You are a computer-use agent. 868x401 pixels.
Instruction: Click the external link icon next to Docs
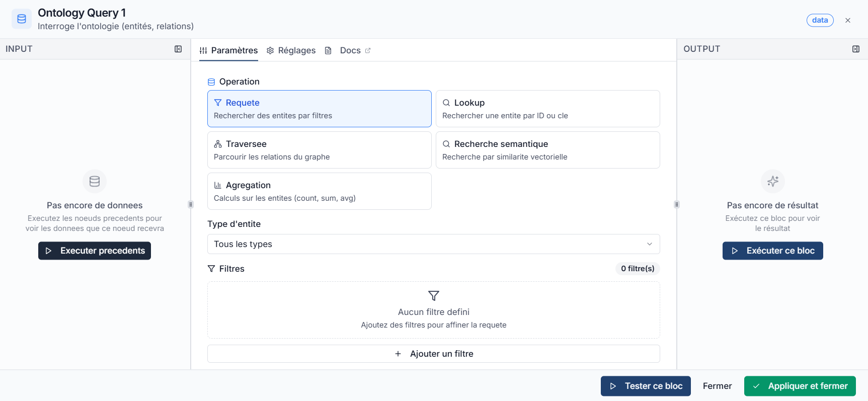pyautogui.click(x=368, y=50)
